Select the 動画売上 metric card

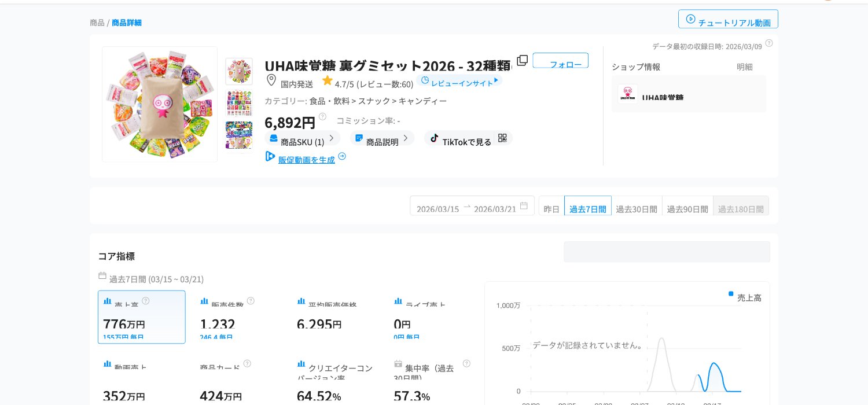(142, 382)
